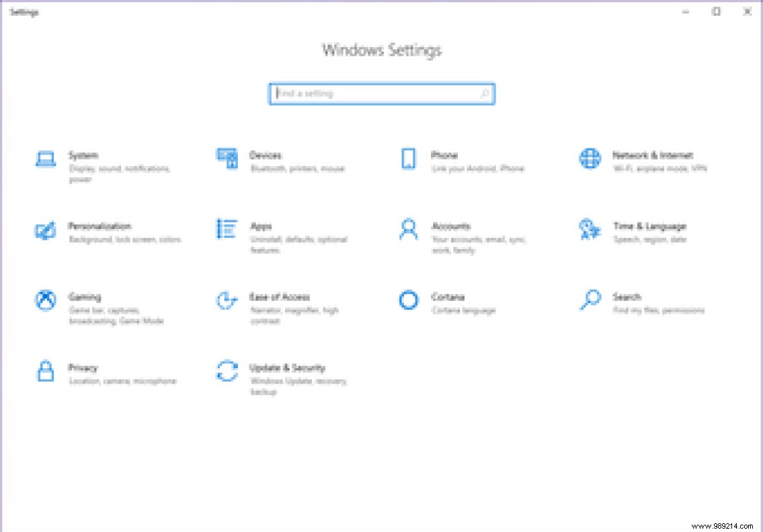This screenshot has height=532, width=763.
Task: Open Network & Internet settings
Action: pyautogui.click(x=590, y=159)
